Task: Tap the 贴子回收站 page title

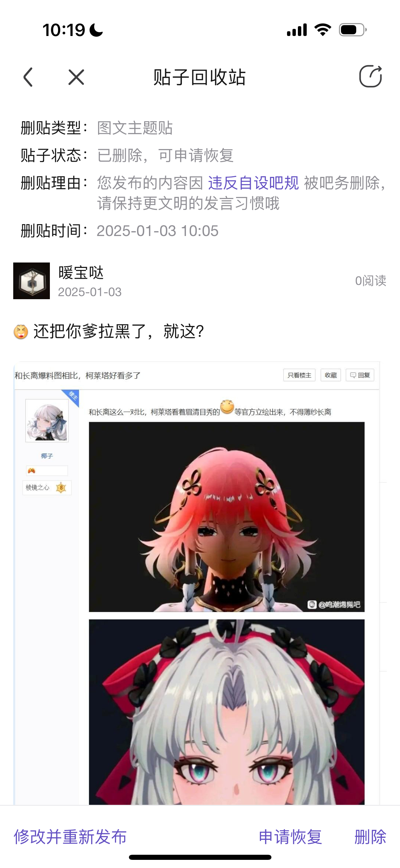Action: coord(199,77)
